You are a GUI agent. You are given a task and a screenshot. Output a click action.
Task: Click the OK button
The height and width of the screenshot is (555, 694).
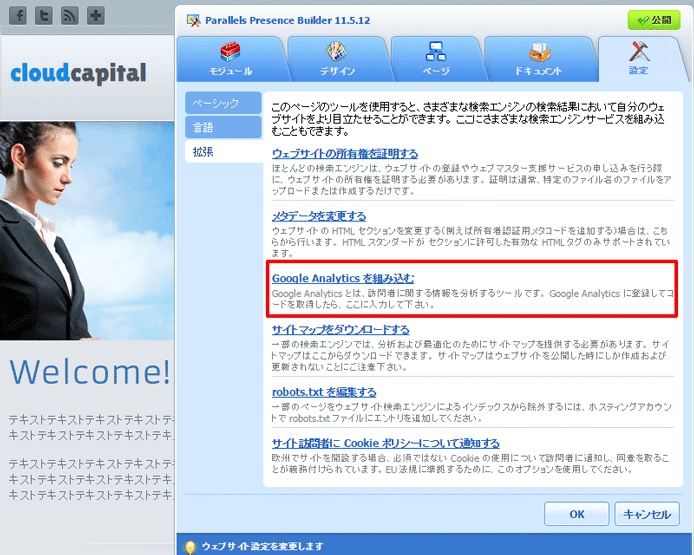576,514
